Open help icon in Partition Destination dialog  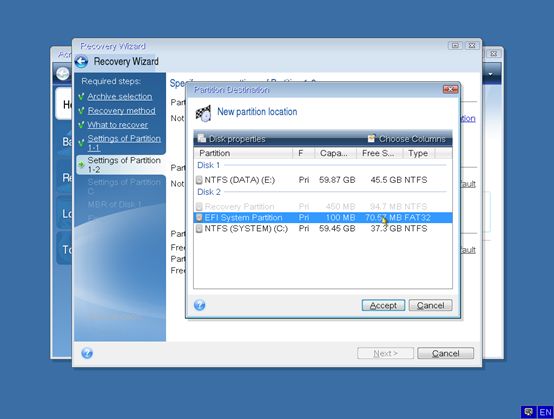pyautogui.click(x=199, y=305)
